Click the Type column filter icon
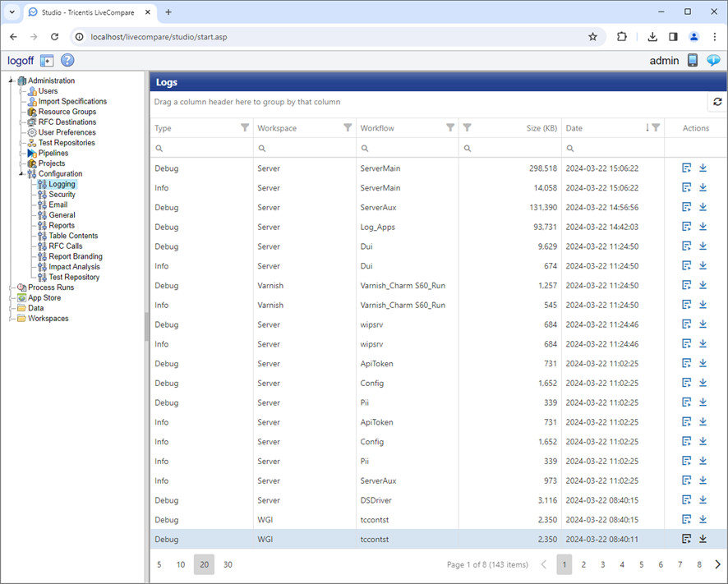This screenshot has width=728, height=584. 244,128
